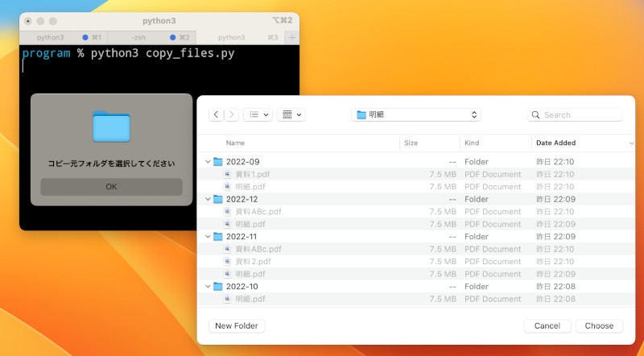Collapse the 2022-12 folder disclosure triangle
Viewport: 644px width, 356px height.
208,199
